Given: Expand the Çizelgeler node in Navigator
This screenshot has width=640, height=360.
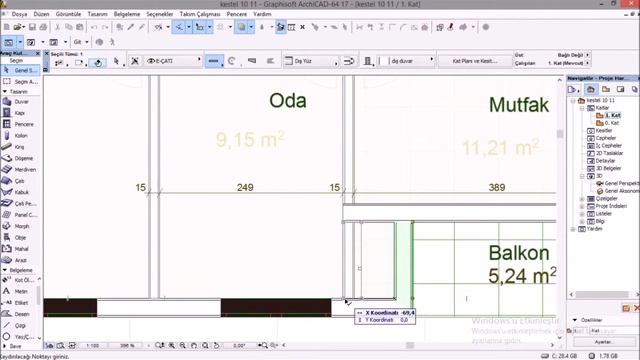Looking at the screenshot, I should pyautogui.click(x=582, y=199).
